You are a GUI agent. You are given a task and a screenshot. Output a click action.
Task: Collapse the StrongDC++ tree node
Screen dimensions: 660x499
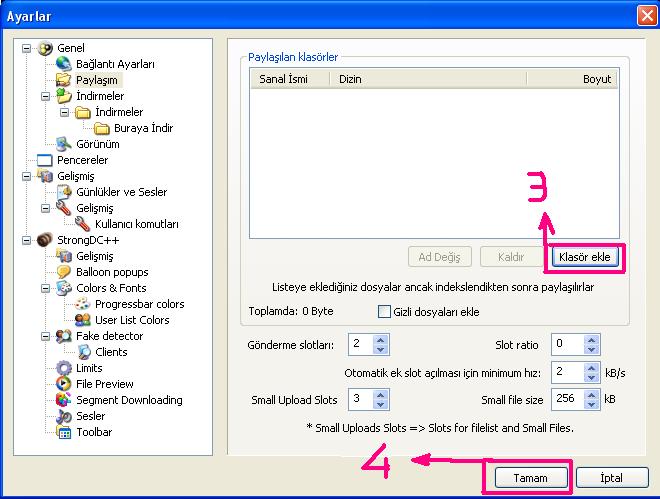click(26, 240)
